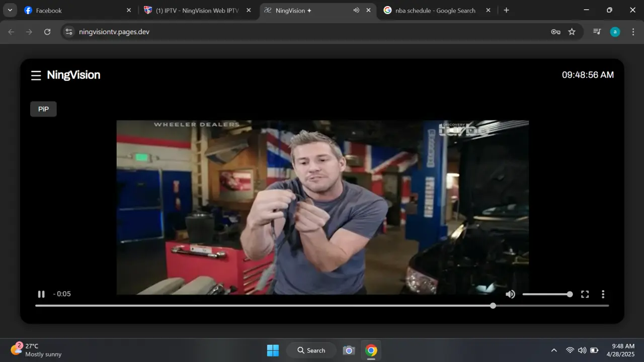Open the NingVision hamburger menu

(x=36, y=75)
